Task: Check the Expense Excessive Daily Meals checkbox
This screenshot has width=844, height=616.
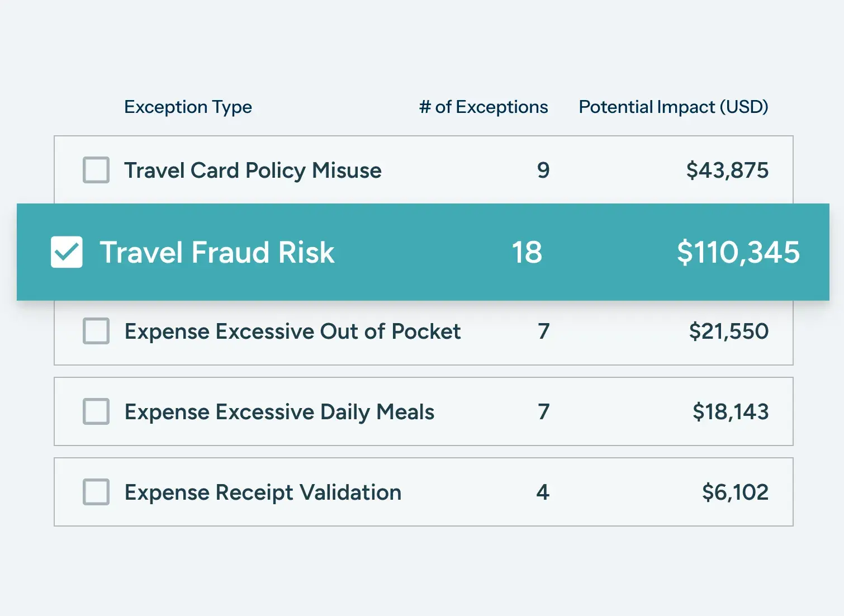Action: pyautogui.click(x=96, y=412)
